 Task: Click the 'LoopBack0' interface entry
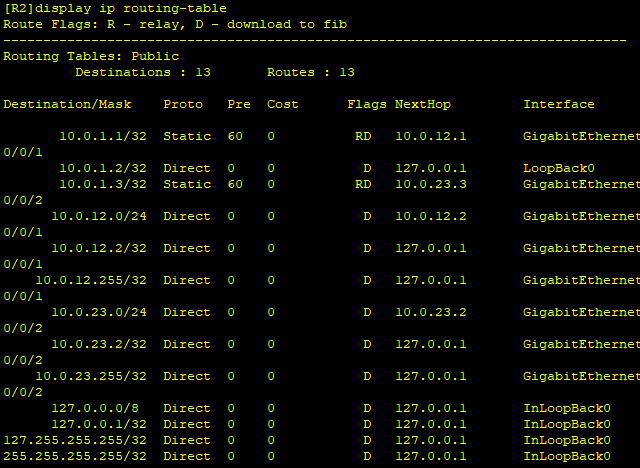tap(559, 168)
